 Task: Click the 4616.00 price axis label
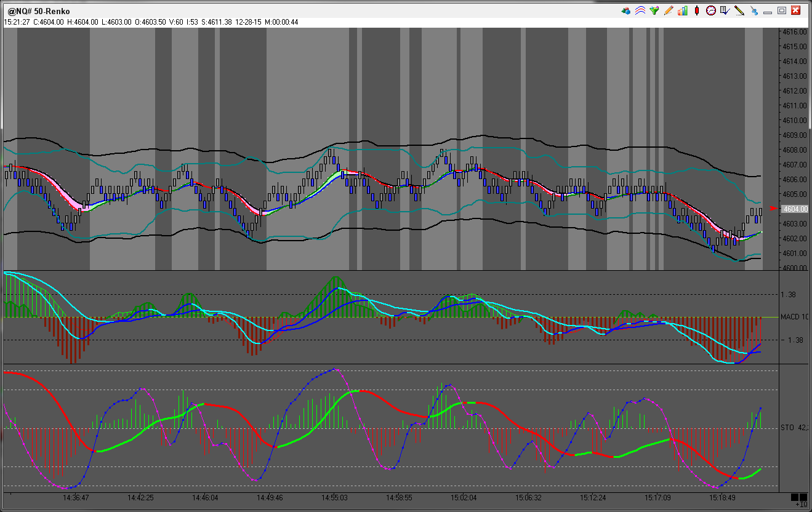[x=795, y=31]
